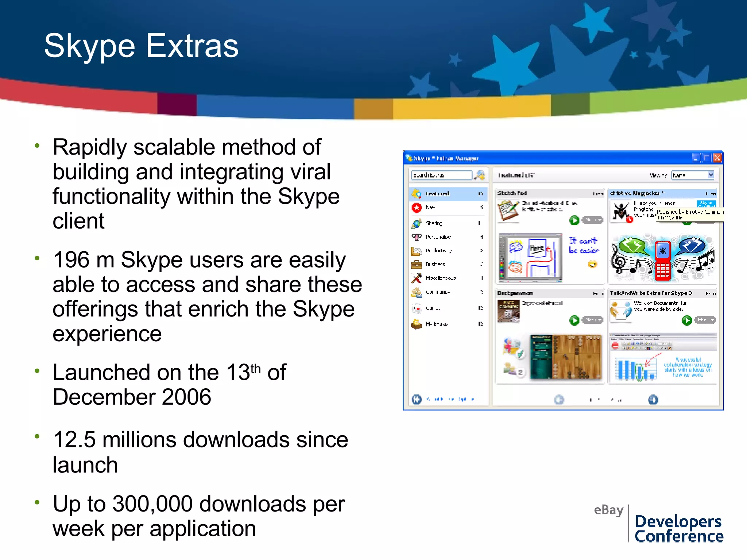747x560 pixels.
Task: Open the grey dropdown beside TalkAndWrite play
Action: pos(705,320)
